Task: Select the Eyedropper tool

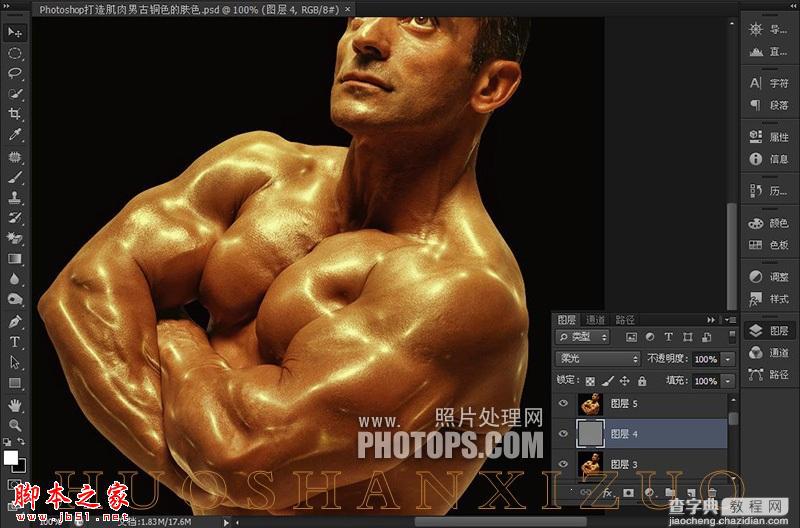Action: pos(15,134)
